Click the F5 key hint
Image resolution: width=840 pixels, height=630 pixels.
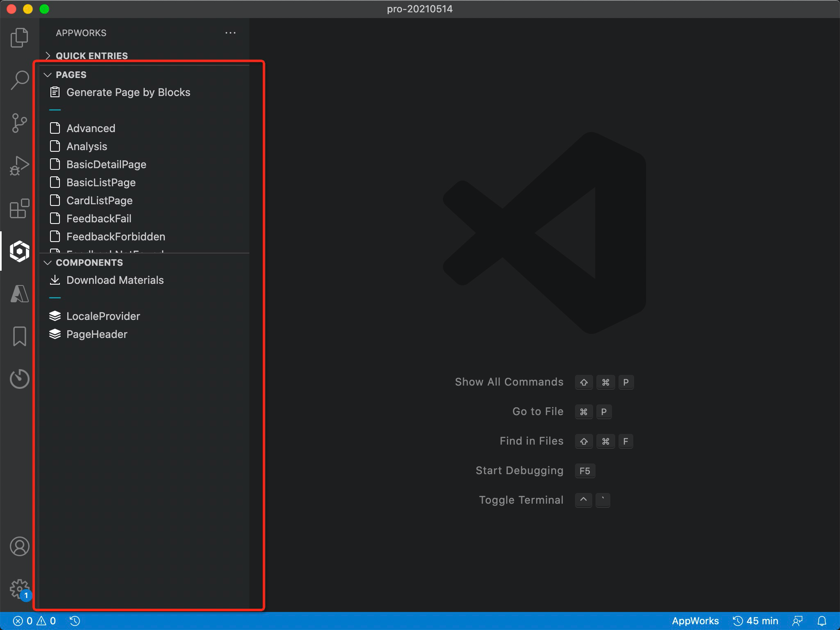pyautogui.click(x=585, y=471)
